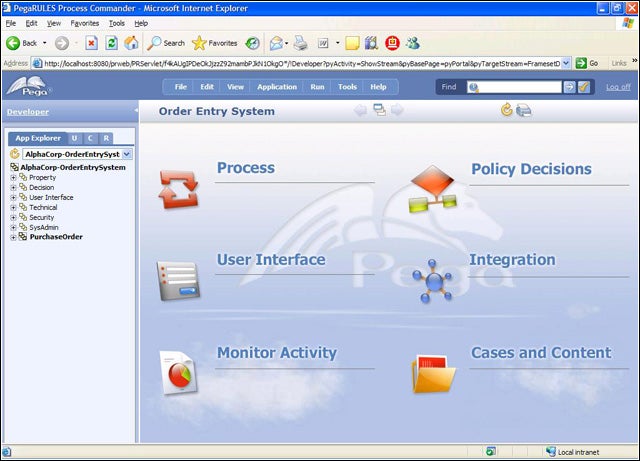The height and width of the screenshot is (461, 640).
Task: Open the Back button history dropdown
Action: point(44,43)
